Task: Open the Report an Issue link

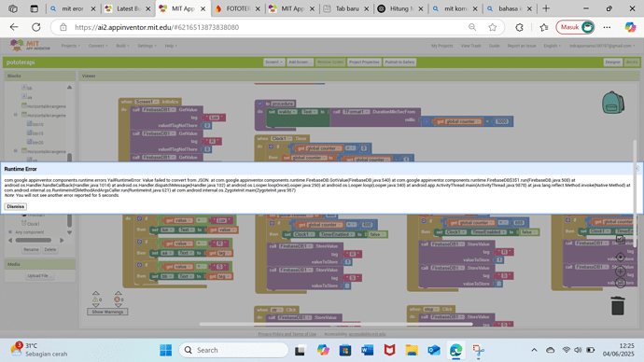Action: point(521,46)
